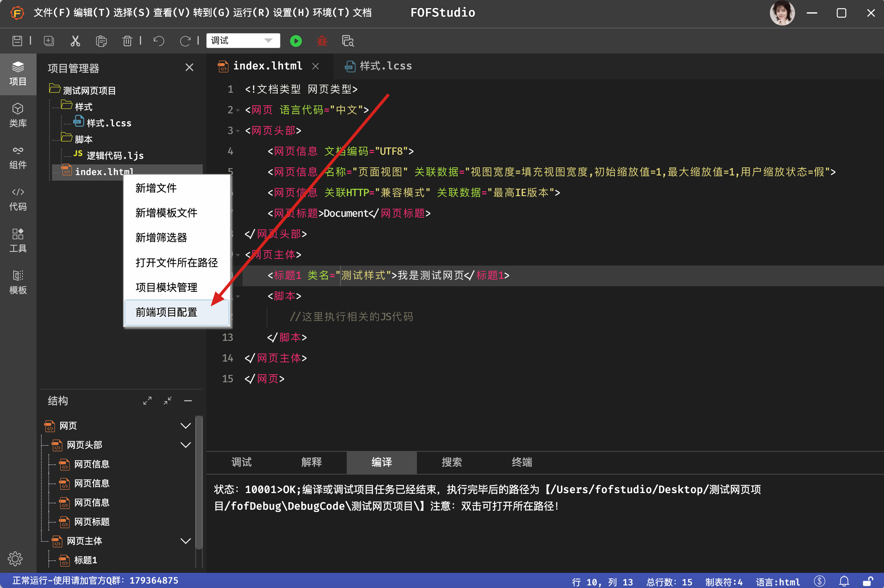Choose 新增模板文件 from context menu

[x=177, y=213]
